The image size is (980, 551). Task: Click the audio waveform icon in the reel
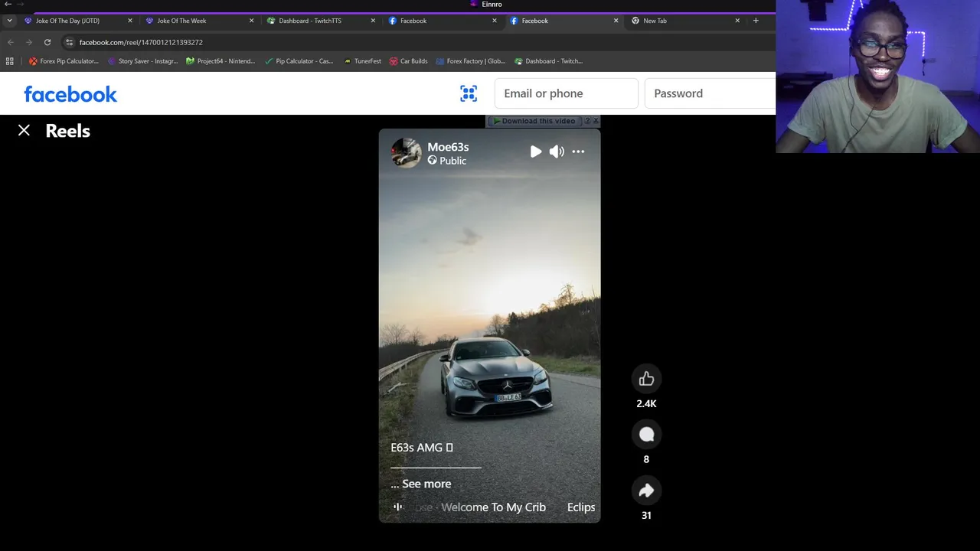(397, 507)
